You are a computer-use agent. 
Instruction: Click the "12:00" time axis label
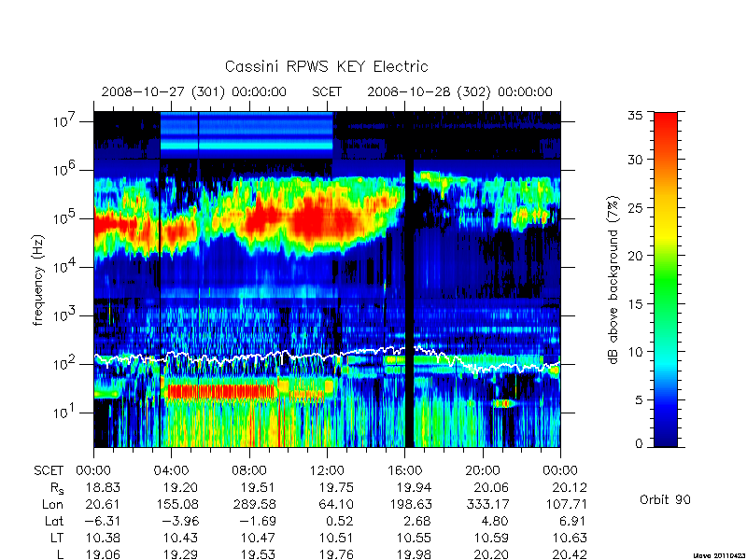coord(327,470)
